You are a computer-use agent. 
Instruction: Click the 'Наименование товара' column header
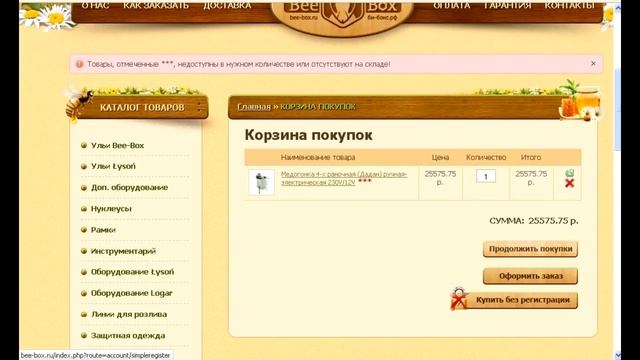click(318, 157)
